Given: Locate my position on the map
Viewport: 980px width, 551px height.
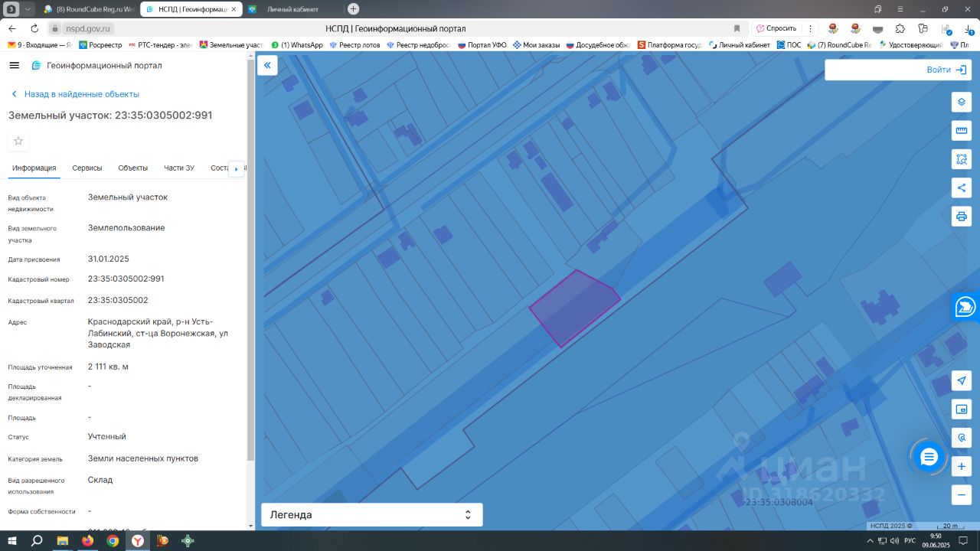Looking at the screenshot, I should coord(962,381).
